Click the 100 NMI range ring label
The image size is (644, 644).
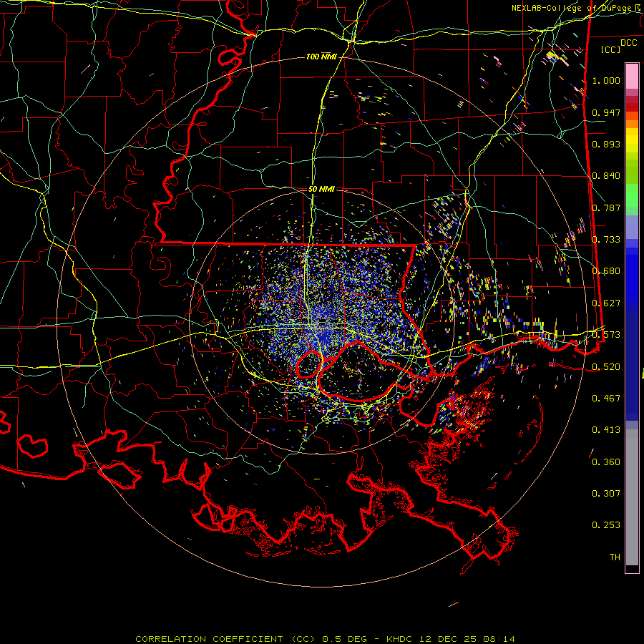pyautogui.click(x=321, y=57)
